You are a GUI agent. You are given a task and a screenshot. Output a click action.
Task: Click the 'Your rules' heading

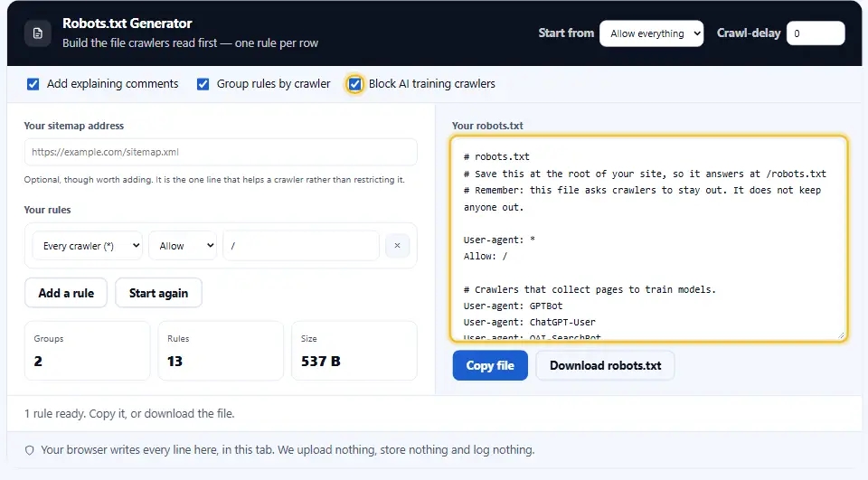point(47,210)
